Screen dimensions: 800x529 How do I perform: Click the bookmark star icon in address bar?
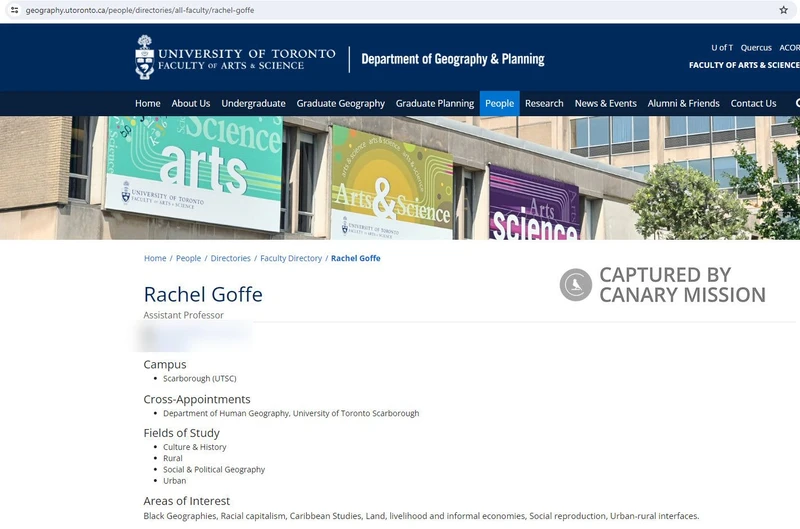click(x=783, y=10)
